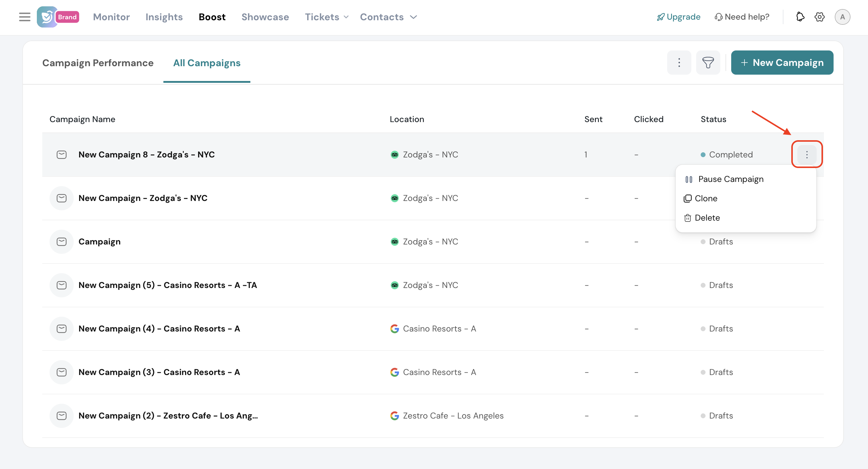
Task: Choose Clone in the context menu
Action: pyautogui.click(x=706, y=198)
